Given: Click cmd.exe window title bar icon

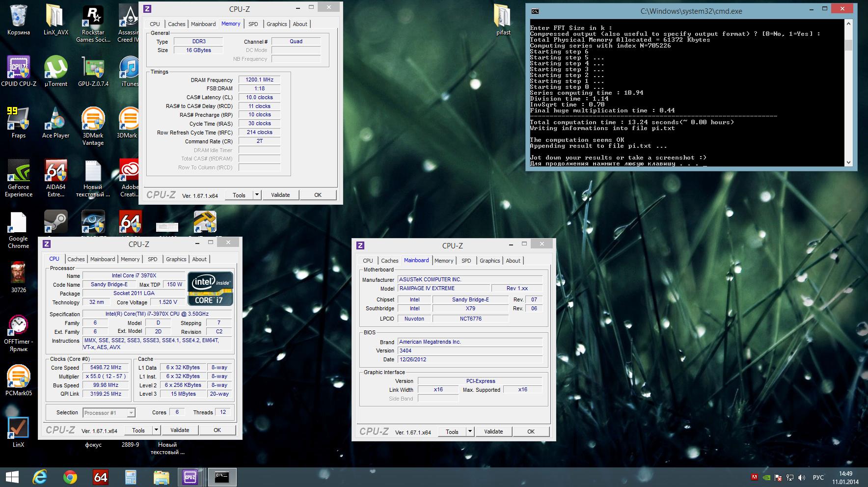Looking at the screenshot, I should click(x=535, y=11).
